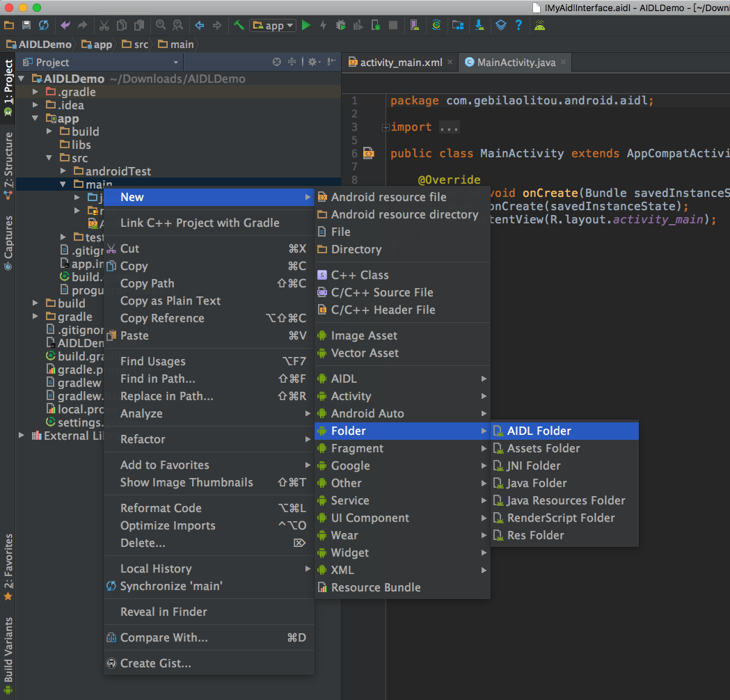Screen dimensions: 730x700
Task: Click the Sync Project with Gradle icon
Action: point(436,25)
